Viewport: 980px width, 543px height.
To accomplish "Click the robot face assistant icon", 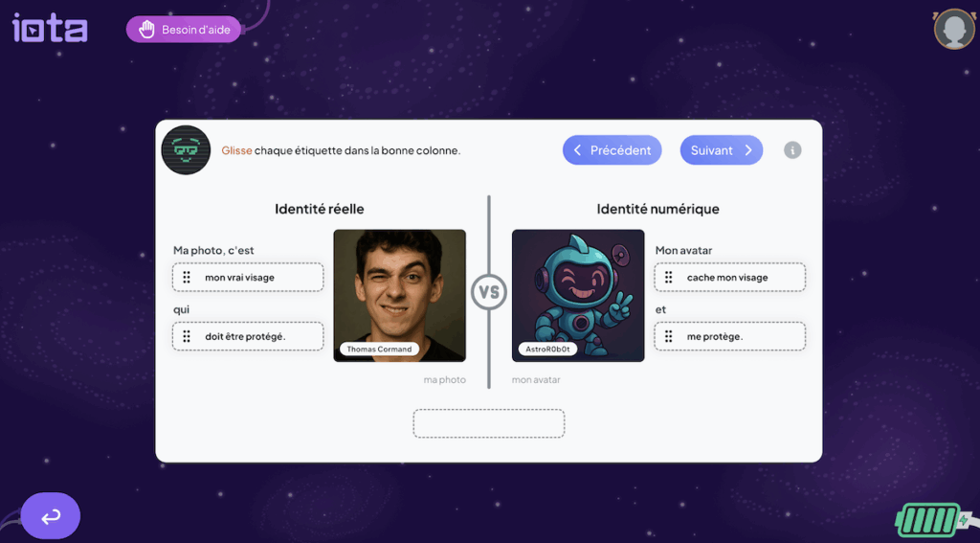I will 187,150.
